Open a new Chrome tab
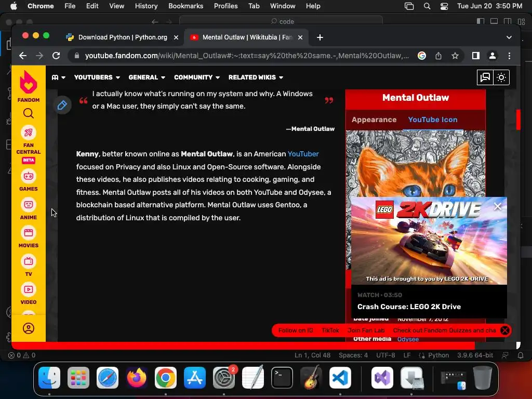 (320, 37)
